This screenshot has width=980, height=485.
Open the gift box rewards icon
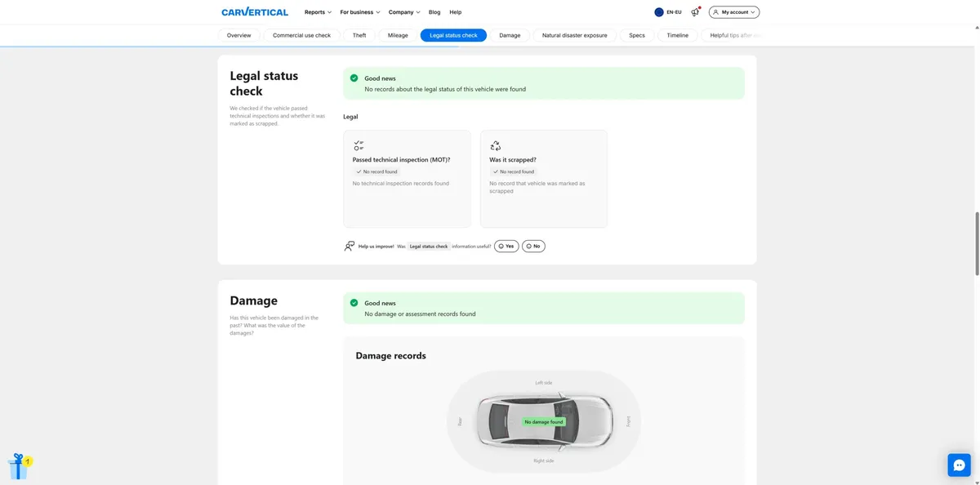(x=19, y=466)
